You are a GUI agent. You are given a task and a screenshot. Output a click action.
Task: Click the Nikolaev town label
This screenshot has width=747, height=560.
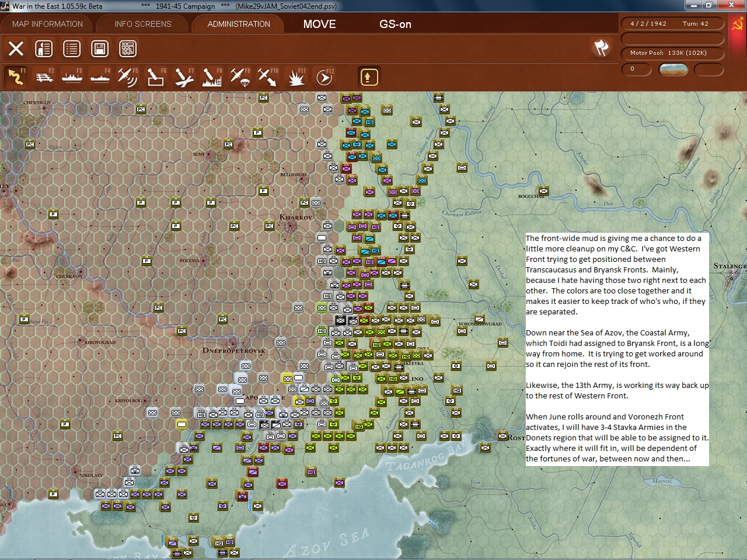pos(91,475)
